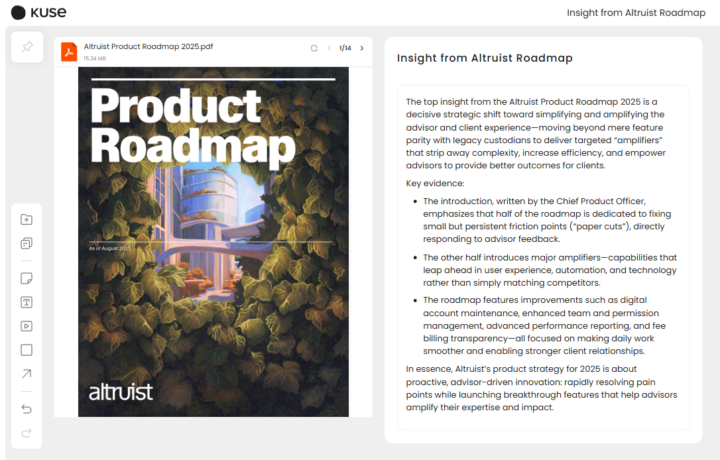This screenshot has height=460, width=720.
Task: Click the Product Roadmap cover page thumbnail
Action: pos(214,242)
